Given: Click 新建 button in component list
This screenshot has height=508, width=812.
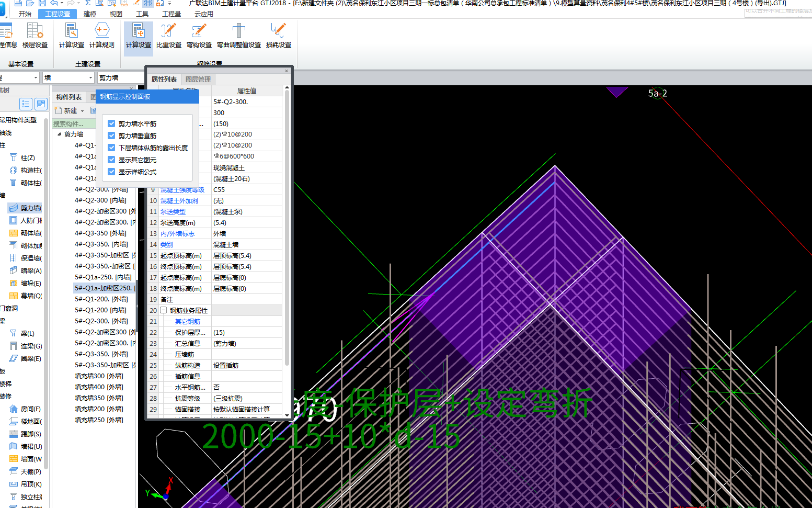Looking at the screenshot, I should click(x=66, y=111).
